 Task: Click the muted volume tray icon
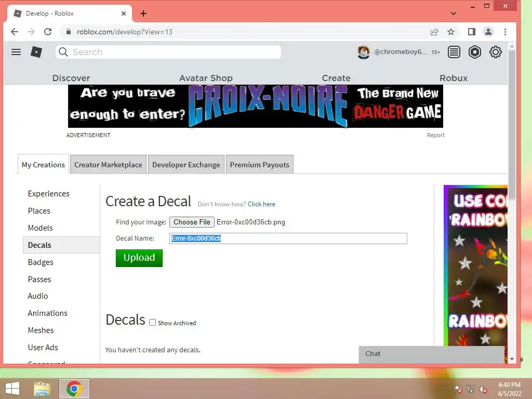click(x=483, y=389)
